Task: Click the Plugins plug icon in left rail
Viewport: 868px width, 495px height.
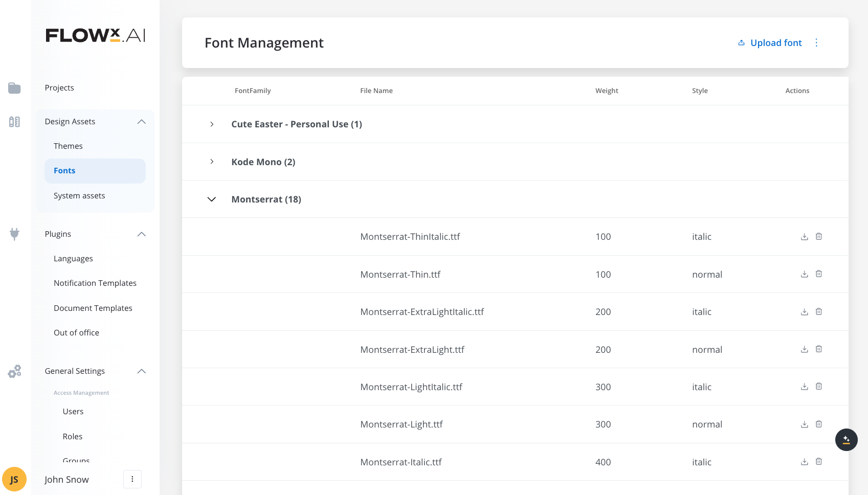Action: [x=14, y=234]
